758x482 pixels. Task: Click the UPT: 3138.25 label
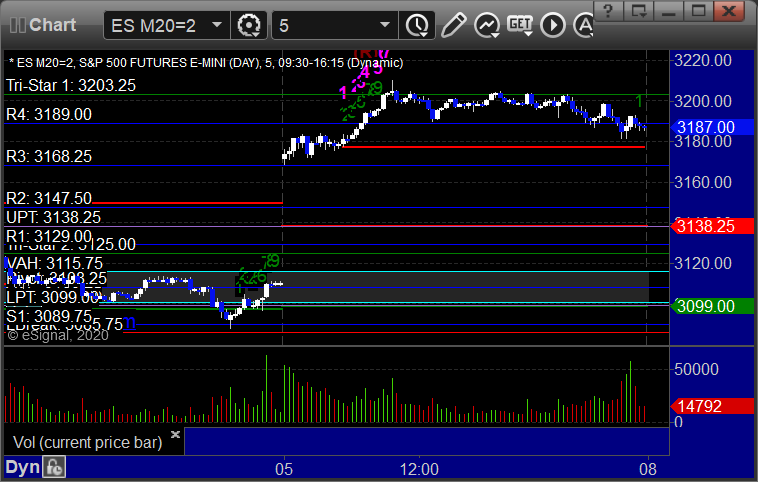tap(53, 218)
